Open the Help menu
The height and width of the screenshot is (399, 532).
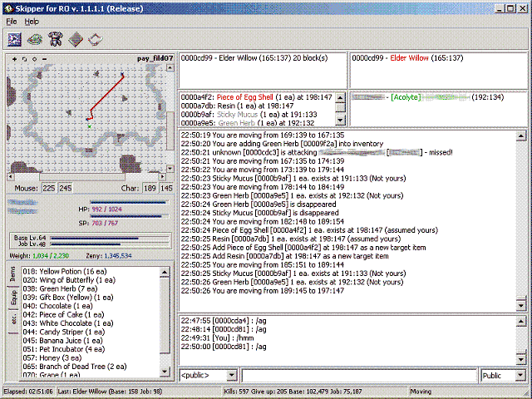pyautogui.click(x=32, y=21)
